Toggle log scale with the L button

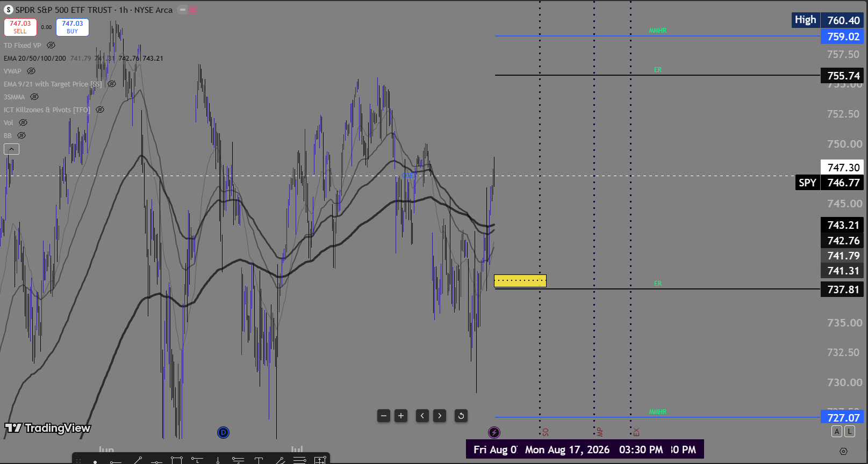point(850,431)
